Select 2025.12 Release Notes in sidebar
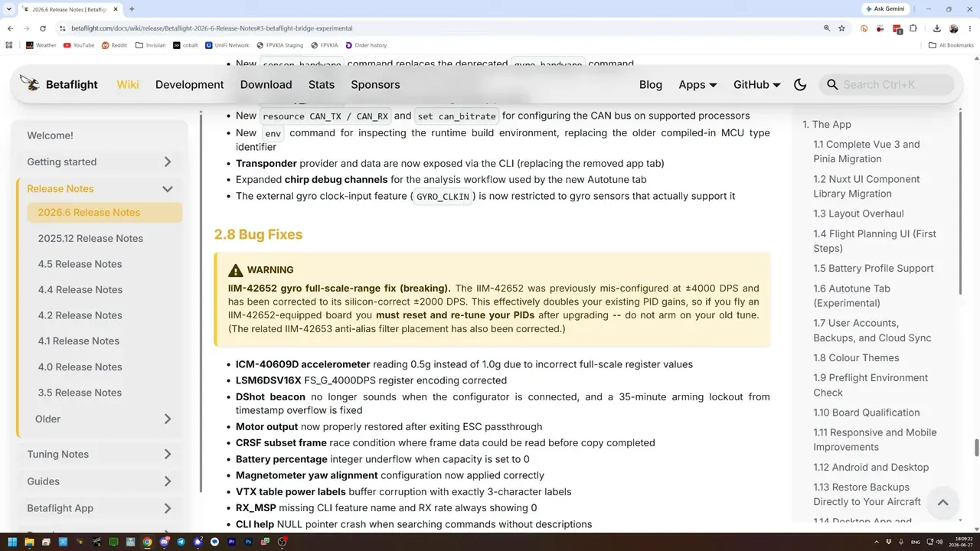This screenshot has width=980, height=551. 90,238
